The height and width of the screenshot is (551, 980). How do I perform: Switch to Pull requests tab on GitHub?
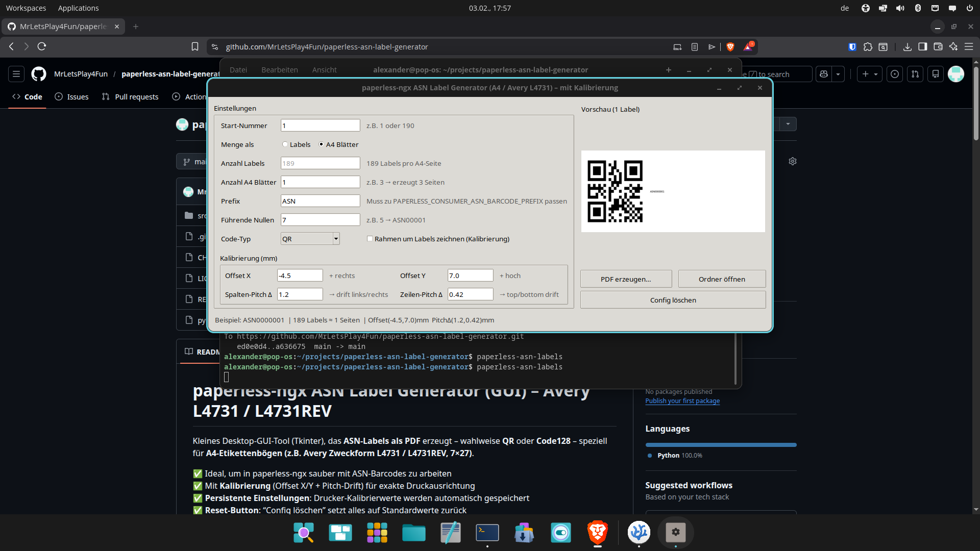130,97
